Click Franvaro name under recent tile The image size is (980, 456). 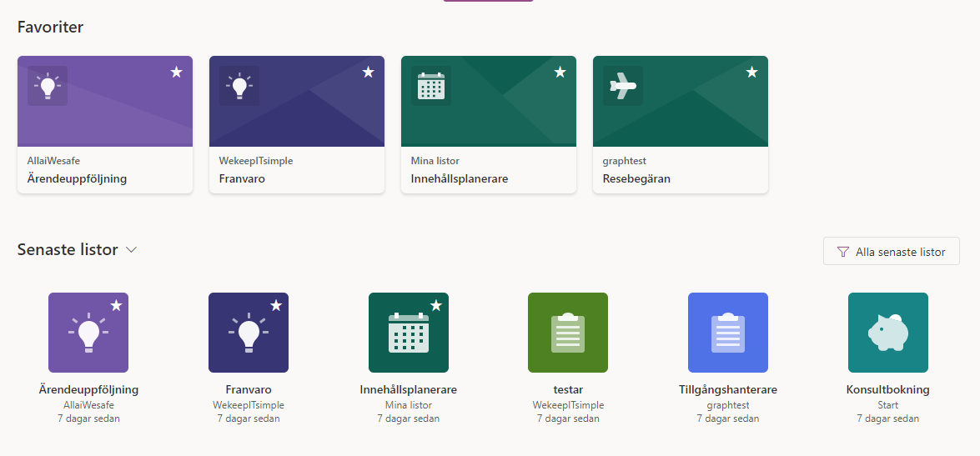point(248,390)
